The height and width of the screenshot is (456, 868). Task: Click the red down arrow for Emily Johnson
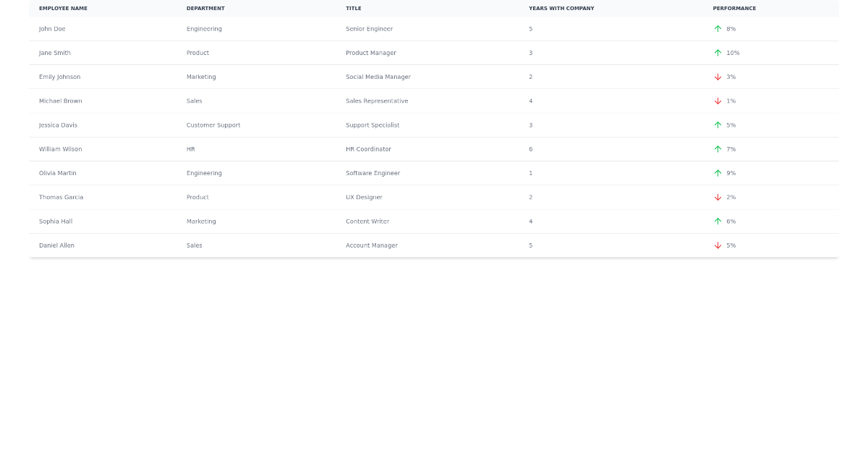[x=718, y=77]
